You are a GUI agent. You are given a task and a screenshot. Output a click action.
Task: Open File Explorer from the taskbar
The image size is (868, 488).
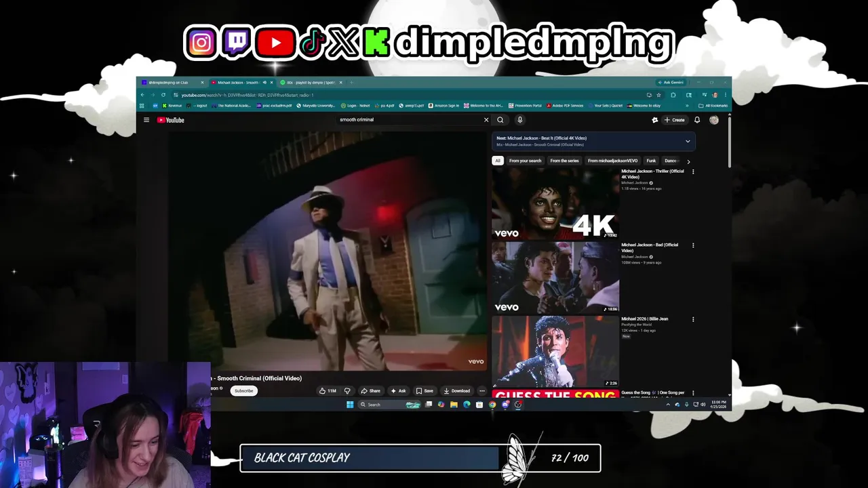454,405
